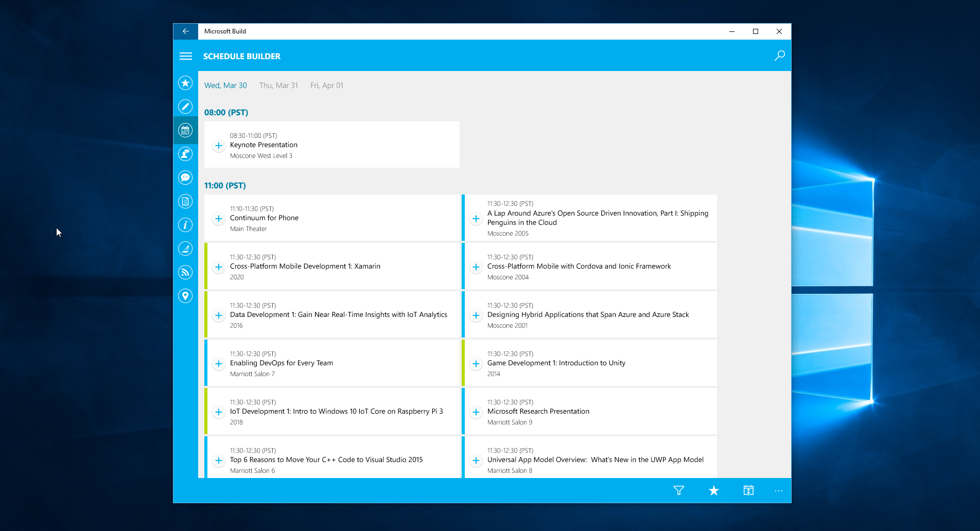
Task: Add Game Development 1: Unity session
Action: [476, 364]
